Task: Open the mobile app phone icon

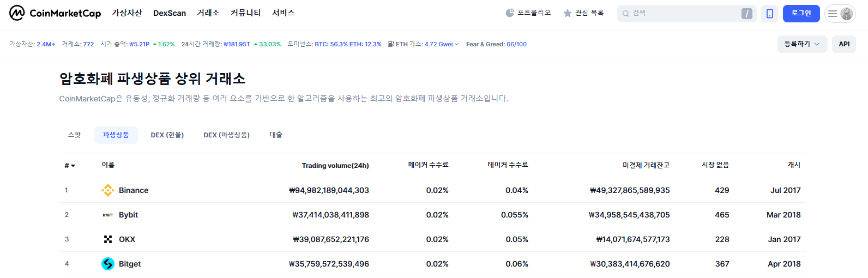Action: coord(770,14)
